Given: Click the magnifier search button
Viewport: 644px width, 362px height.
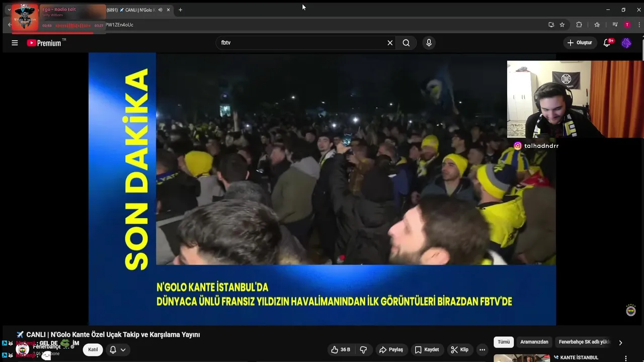Looking at the screenshot, I should 406,43.
